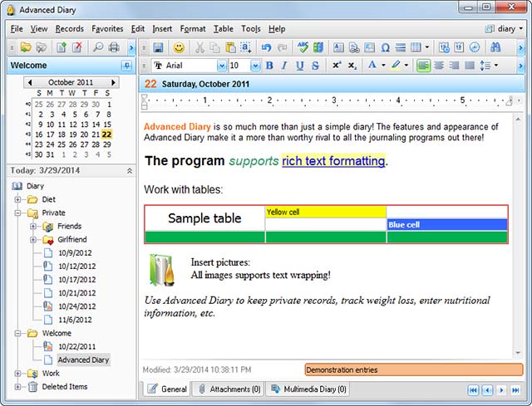Viewport: 532px width, 406px height.
Task: Toggle Italic formatting
Action: pos(284,66)
